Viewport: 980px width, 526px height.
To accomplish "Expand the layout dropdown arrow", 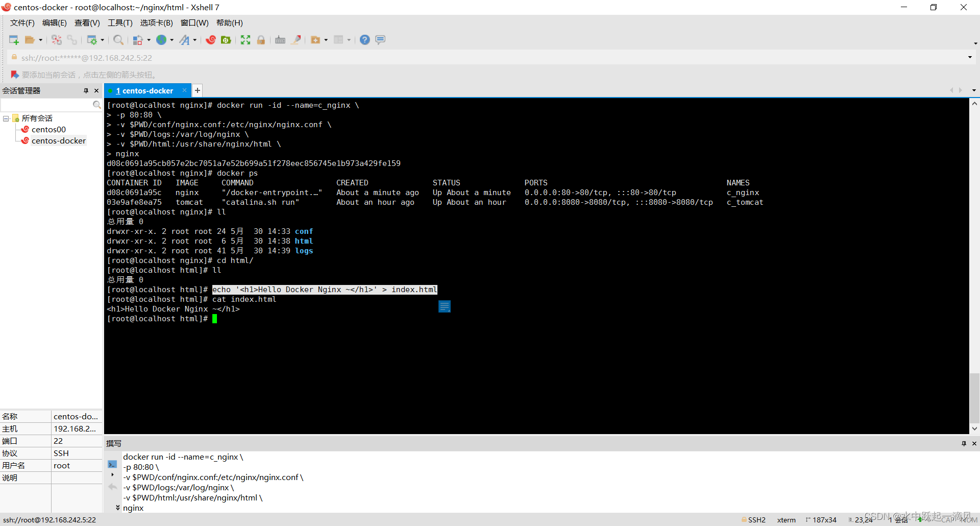I will pyautogui.click(x=349, y=40).
